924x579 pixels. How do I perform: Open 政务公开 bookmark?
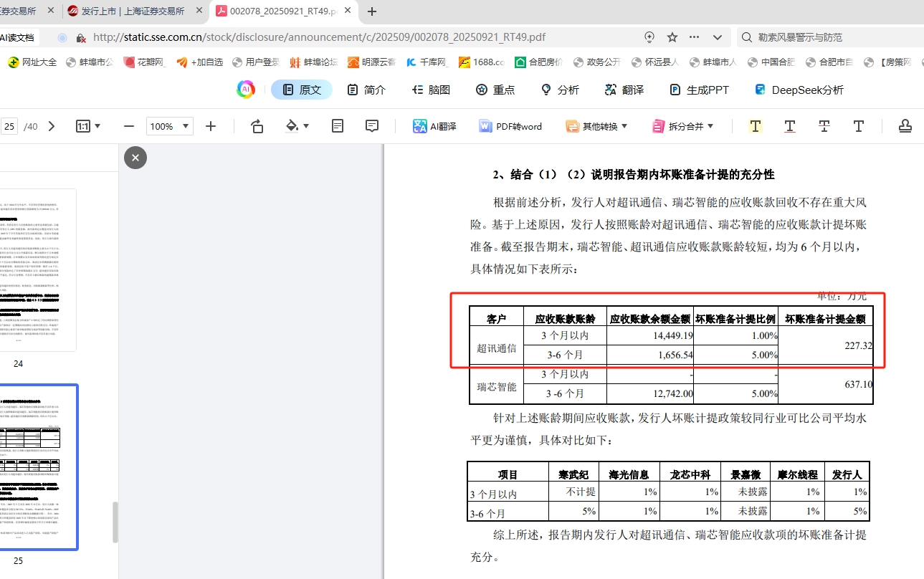click(x=596, y=62)
